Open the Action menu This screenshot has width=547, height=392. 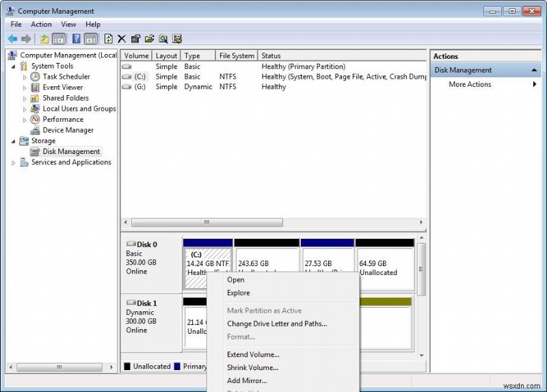41,24
